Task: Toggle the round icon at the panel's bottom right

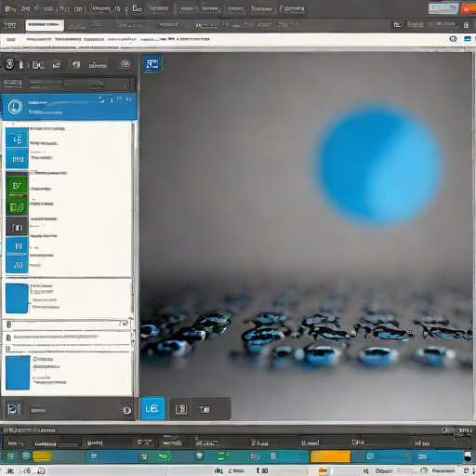Action: [x=126, y=410]
